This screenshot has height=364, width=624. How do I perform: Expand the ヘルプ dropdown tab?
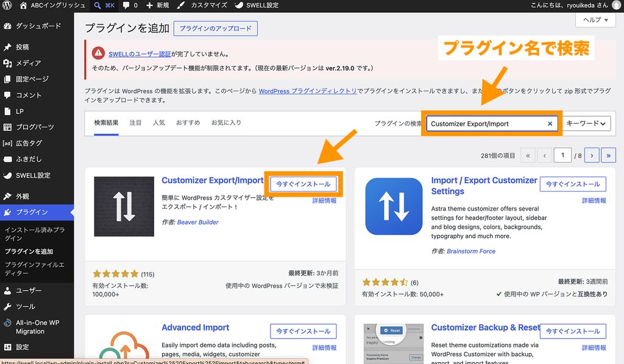tap(595, 20)
